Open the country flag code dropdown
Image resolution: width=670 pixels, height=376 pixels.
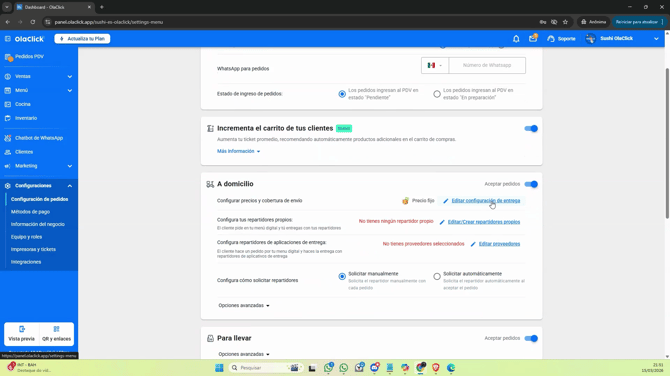pyautogui.click(x=435, y=65)
